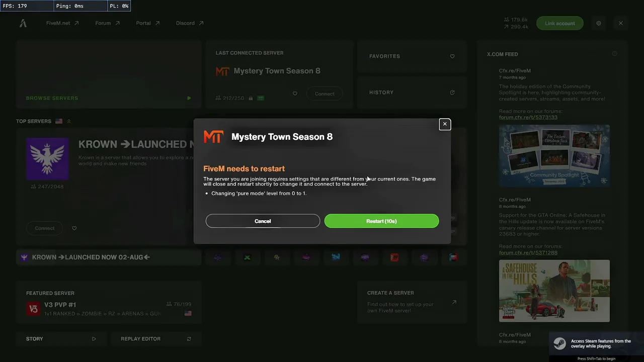Open the Portal link
Screen dimensions: 644x362
(x=148, y=23)
